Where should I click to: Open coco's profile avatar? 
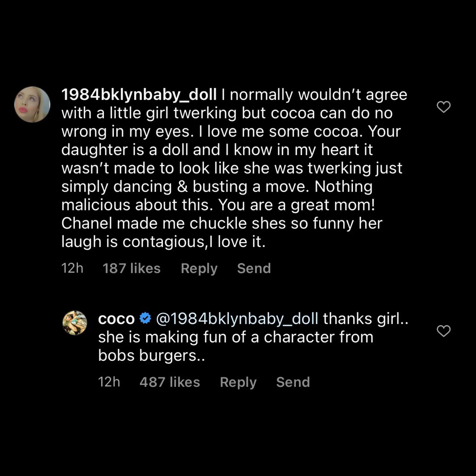[75, 323]
